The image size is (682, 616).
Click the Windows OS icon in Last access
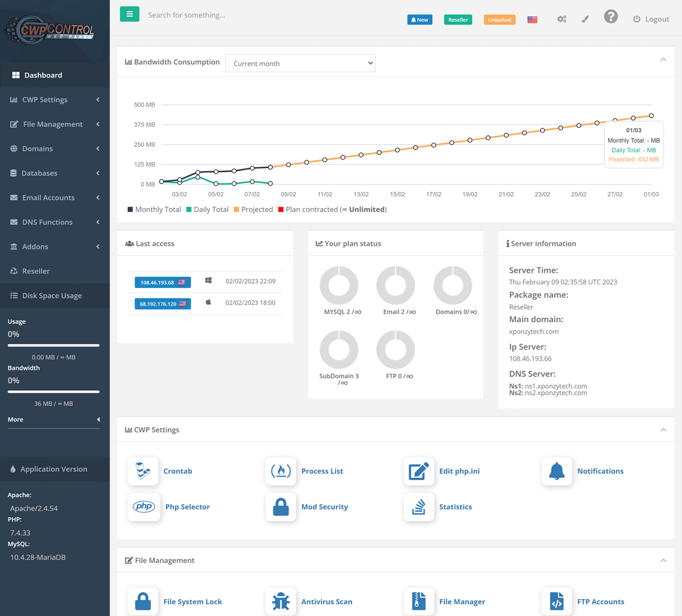(x=208, y=280)
